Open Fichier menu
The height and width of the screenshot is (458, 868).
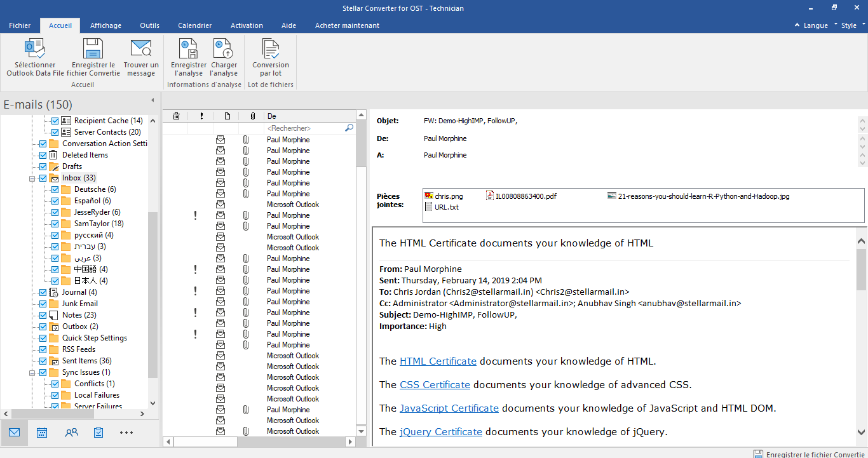[20, 25]
